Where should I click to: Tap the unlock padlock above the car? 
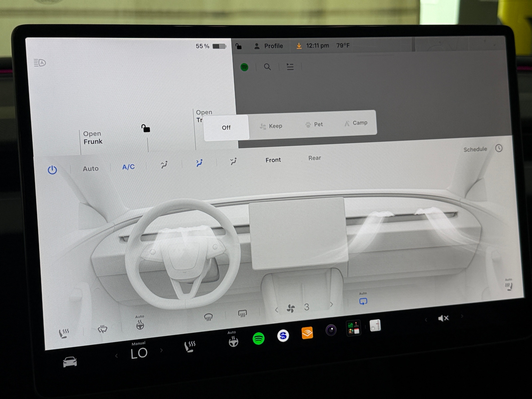click(146, 128)
